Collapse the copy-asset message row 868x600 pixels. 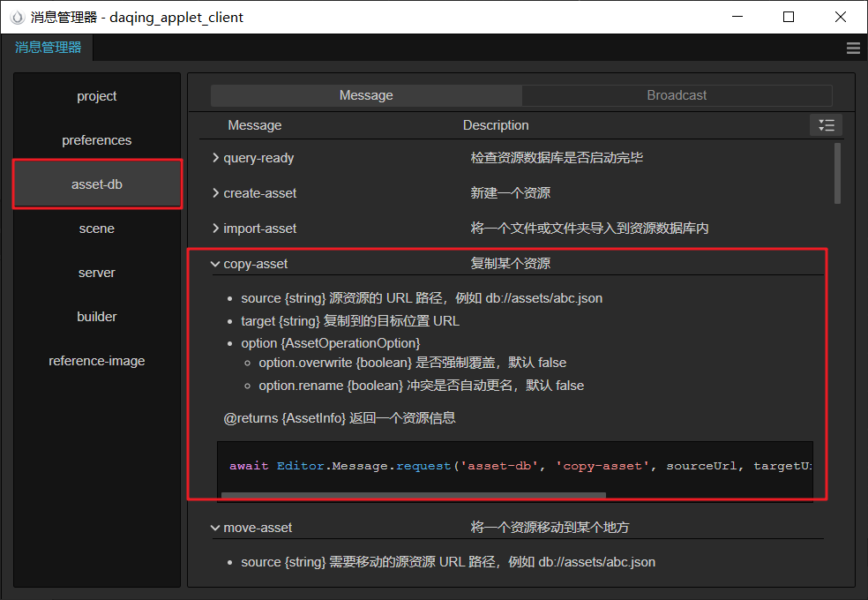coord(215,264)
